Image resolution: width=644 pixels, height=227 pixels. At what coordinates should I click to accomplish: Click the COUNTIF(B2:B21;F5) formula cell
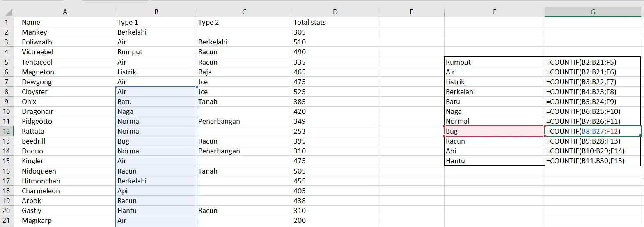593,62
